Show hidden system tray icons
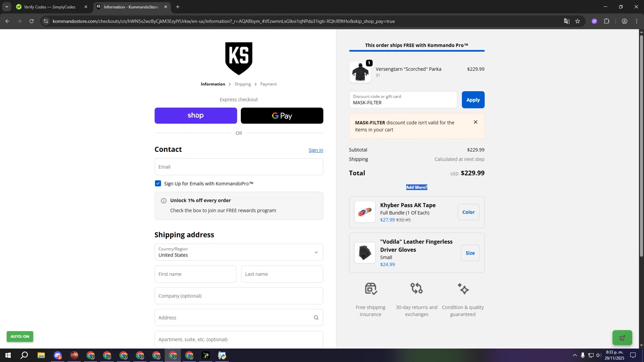 point(574,355)
